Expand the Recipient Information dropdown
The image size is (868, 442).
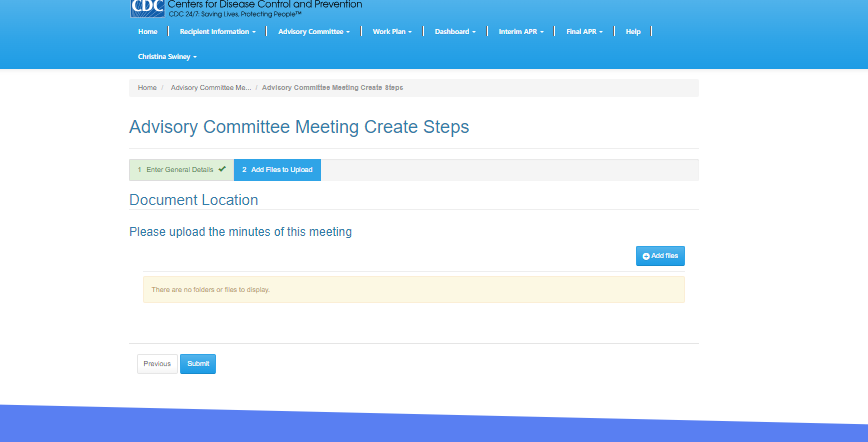point(217,32)
